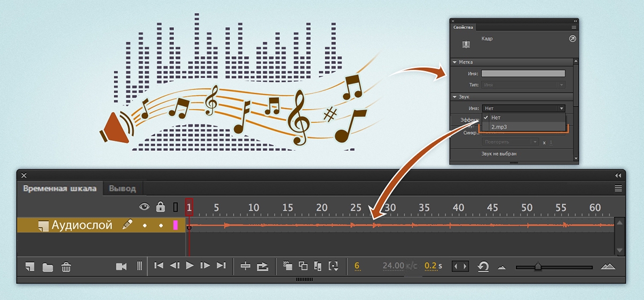Click the lock column header icon

click(160, 206)
